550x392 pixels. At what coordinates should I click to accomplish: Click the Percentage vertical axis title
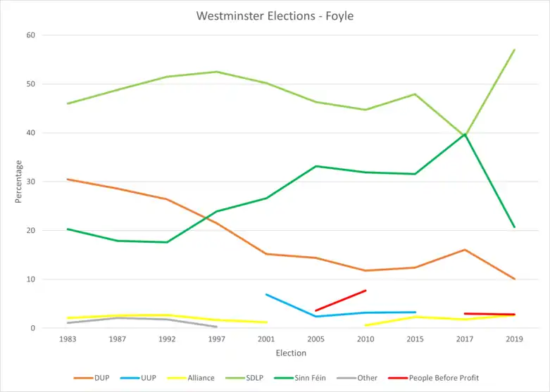pyautogui.click(x=19, y=182)
